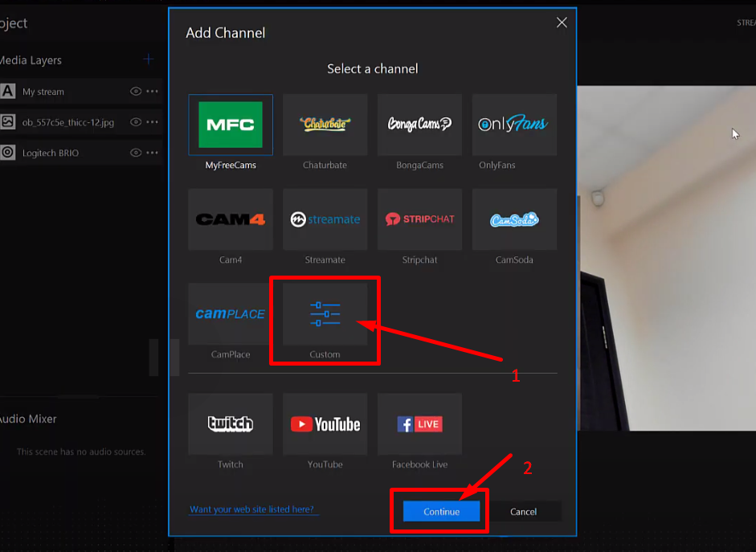Screen dimensions: 756x552
Task: Click the webcam icon for Logitech BRIO
Action: point(8,153)
